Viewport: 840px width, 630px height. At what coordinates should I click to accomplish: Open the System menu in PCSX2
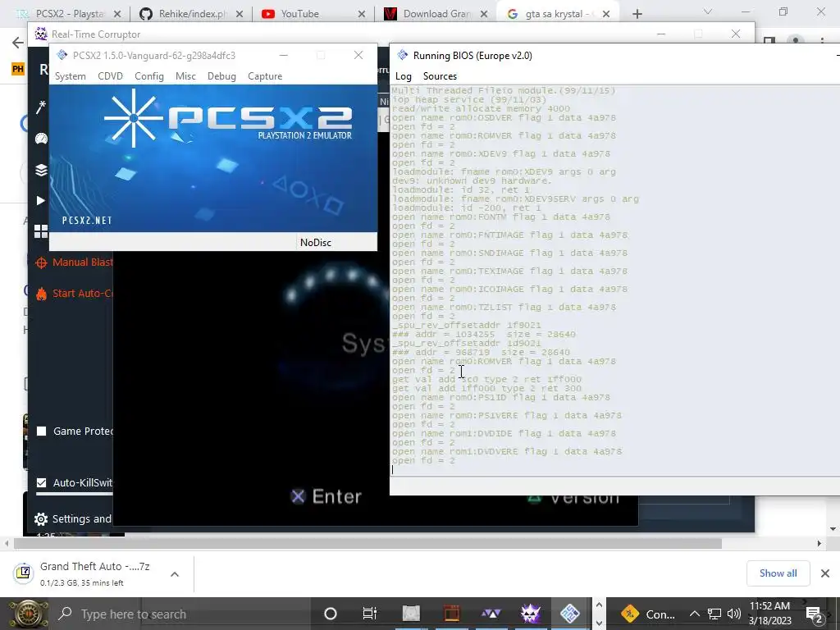71,76
